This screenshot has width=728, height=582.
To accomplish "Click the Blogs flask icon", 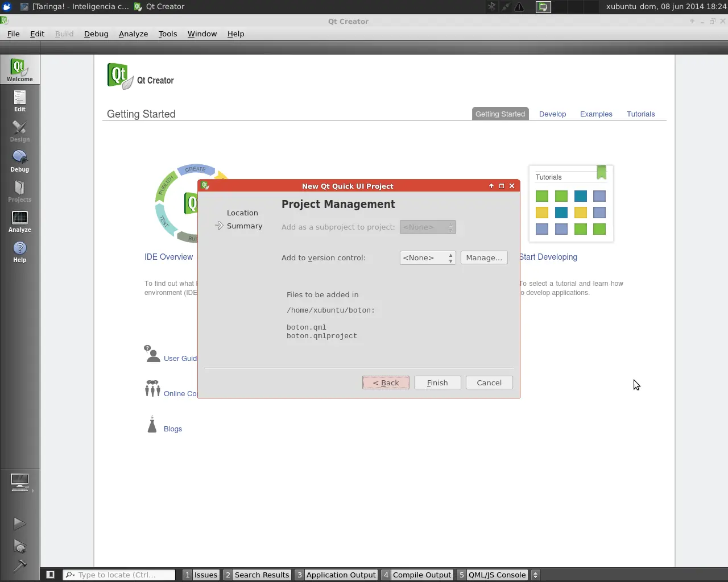I will (x=152, y=424).
